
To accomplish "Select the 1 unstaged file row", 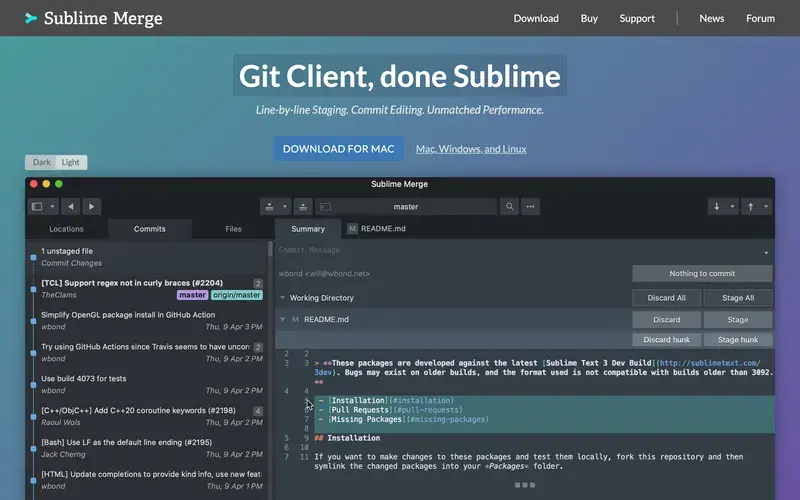I will coord(148,257).
